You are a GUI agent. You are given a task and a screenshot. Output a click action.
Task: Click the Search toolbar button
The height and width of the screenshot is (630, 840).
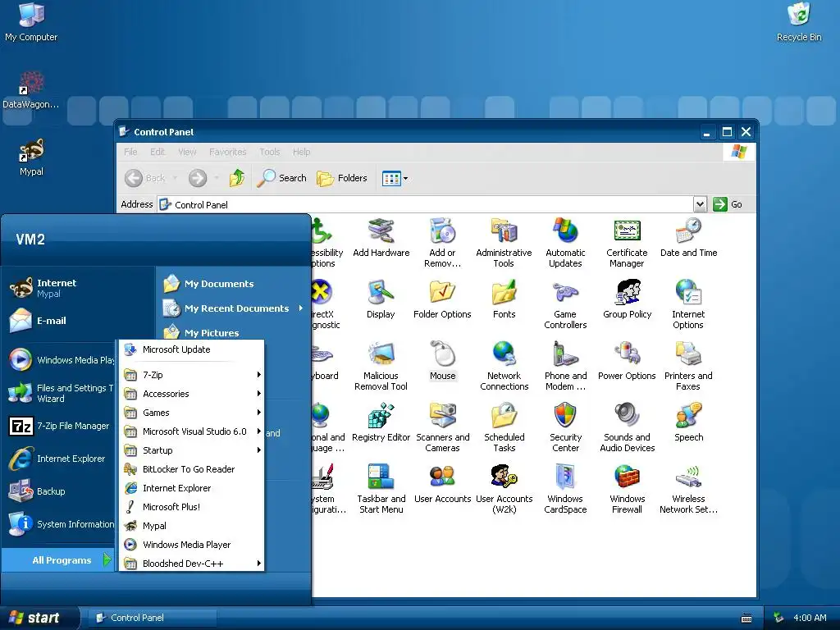tap(282, 178)
